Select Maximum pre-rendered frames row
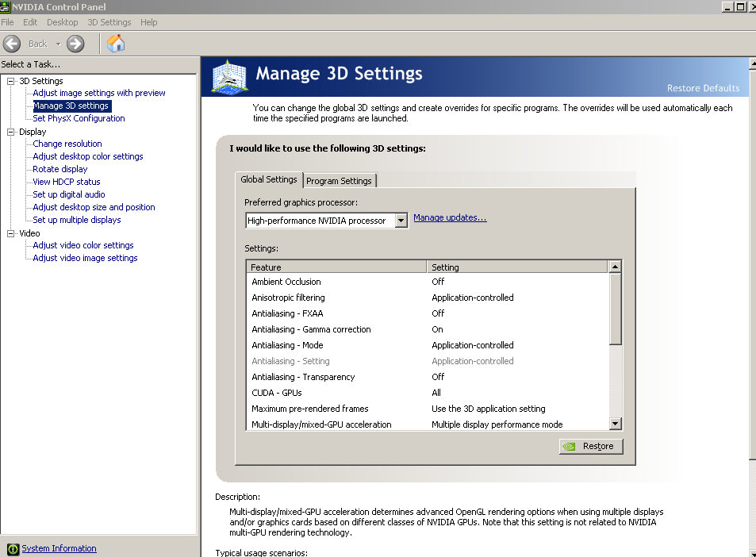This screenshot has width=756, height=557. 427,409
